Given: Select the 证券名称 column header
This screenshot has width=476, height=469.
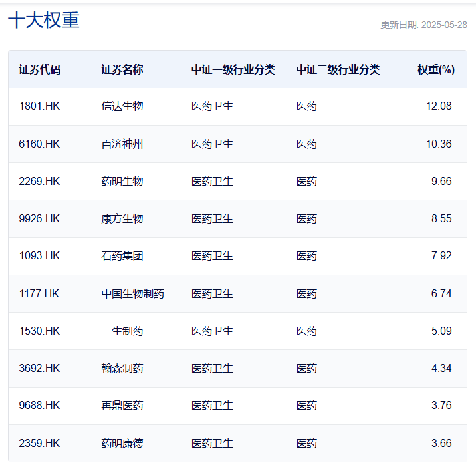Looking at the screenshot, I should [122, 70].
